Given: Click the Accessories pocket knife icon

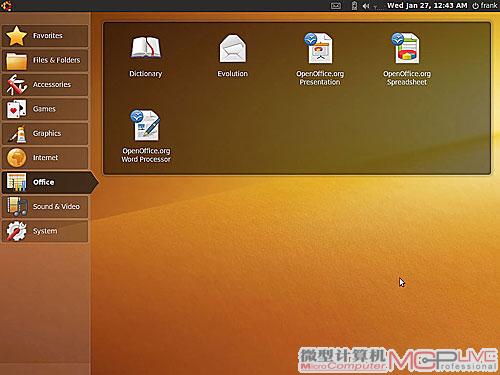Looking at the screenshot, I should [x=17, y=85].
